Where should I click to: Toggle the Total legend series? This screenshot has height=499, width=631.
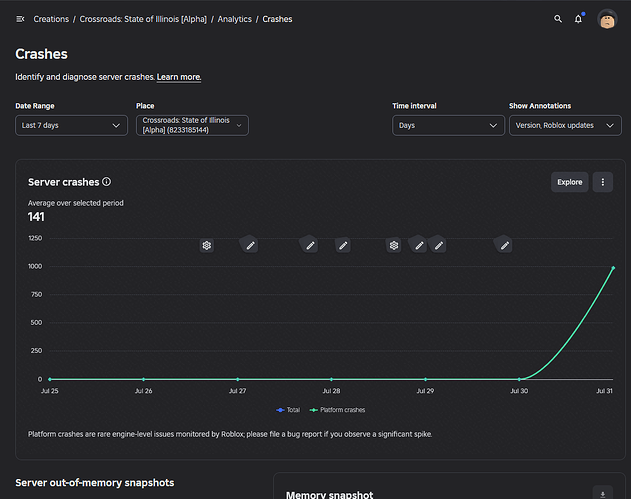point(289,410)
